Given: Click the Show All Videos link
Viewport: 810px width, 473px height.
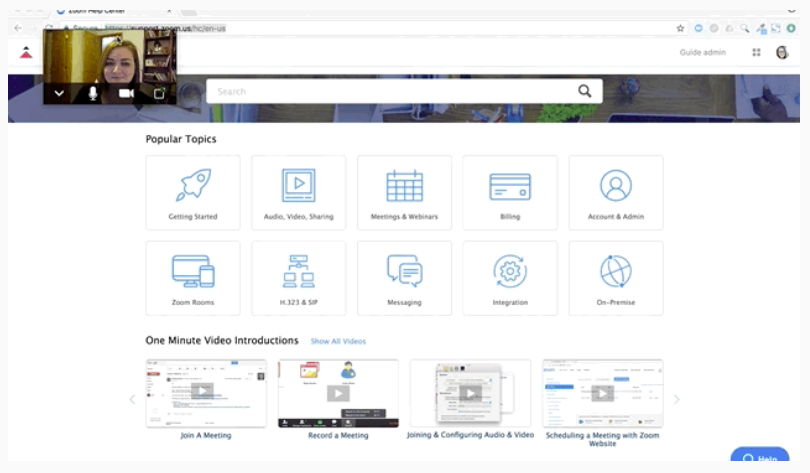Looking at the screenshot, I should [338, 341].
